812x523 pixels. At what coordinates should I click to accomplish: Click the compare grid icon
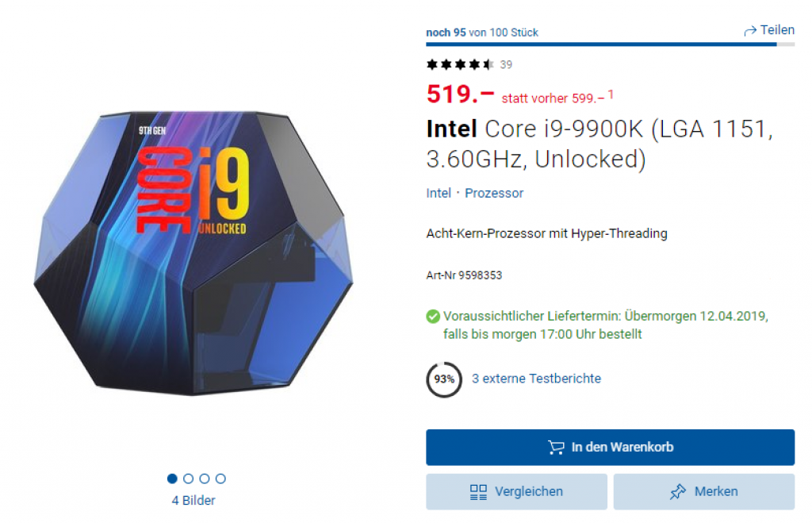[478, 492]
